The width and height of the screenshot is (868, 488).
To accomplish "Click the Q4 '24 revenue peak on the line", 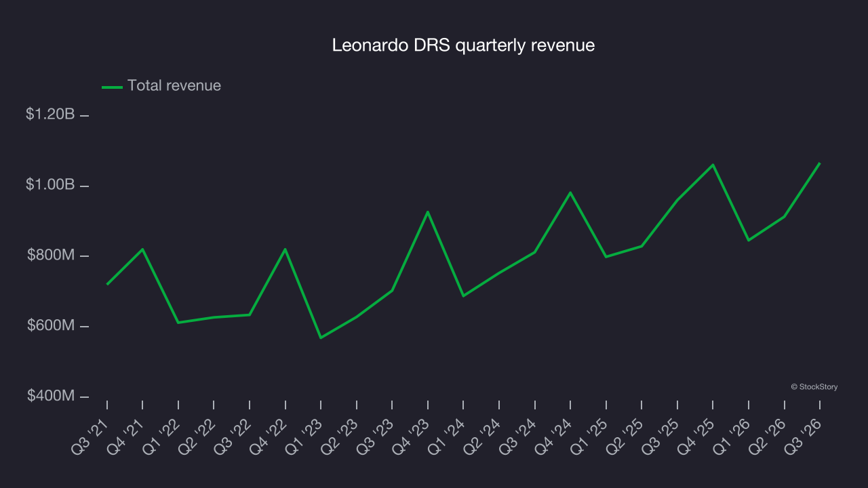I will [x=570, y=192].
